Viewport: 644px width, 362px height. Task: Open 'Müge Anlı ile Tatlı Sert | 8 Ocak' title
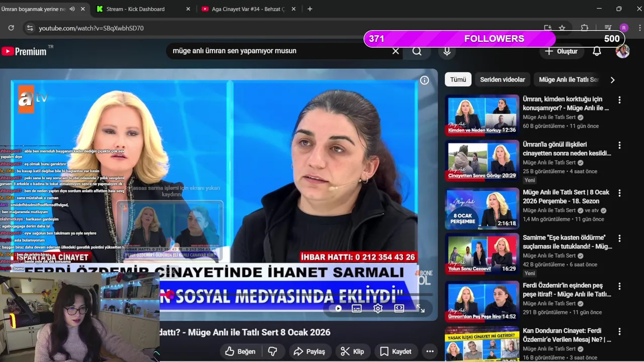pyautogui.click(x=566, y=197)
